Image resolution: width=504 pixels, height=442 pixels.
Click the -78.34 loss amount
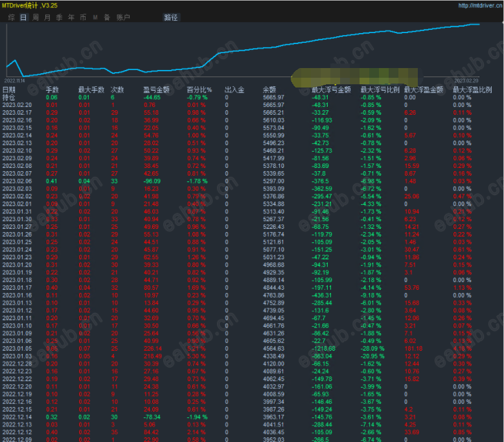tap(152, 417)
